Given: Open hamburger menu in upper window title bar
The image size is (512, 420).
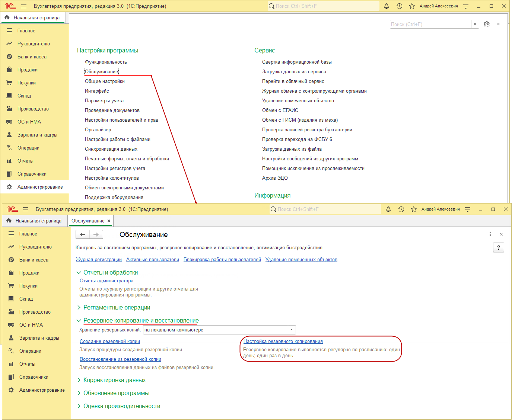Looking at the screenshot, I should pyautogui.click(x=24, y=6).
